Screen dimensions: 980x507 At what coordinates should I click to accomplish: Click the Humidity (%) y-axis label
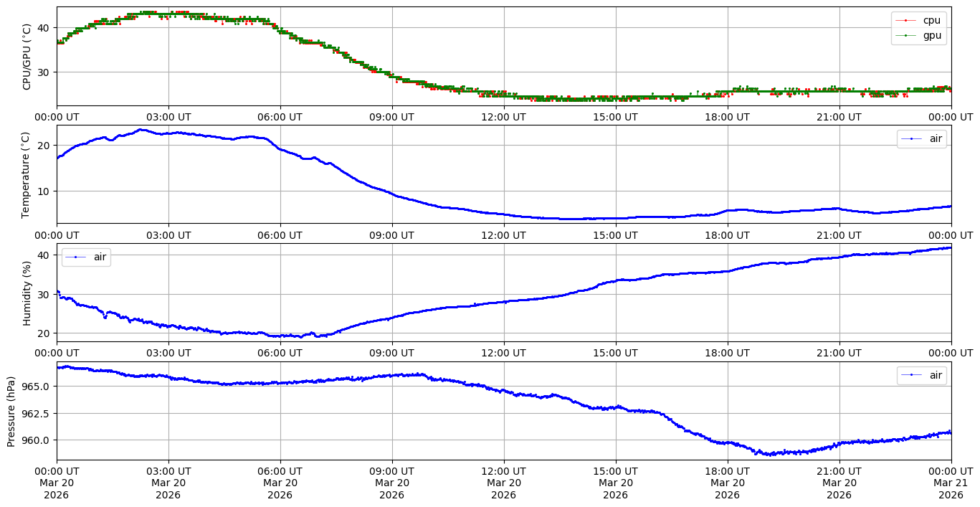(x=27, y=293)
